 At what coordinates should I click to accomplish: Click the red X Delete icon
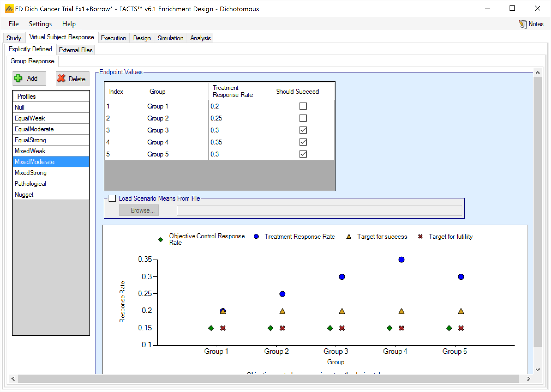coord(62,79)
